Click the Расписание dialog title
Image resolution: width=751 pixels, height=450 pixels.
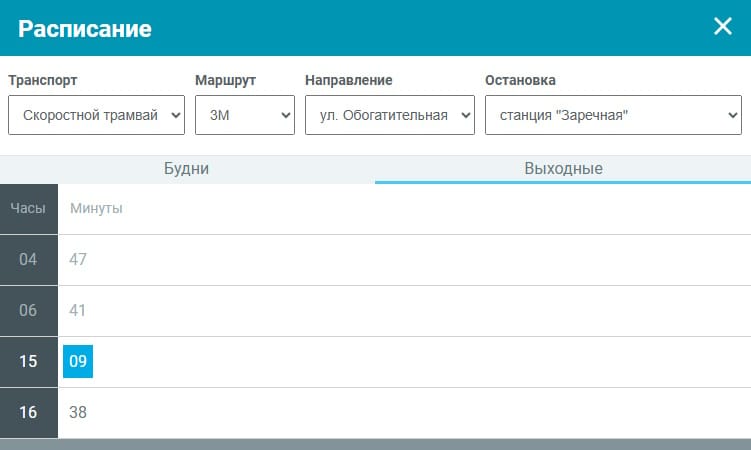tap(85, 28)
